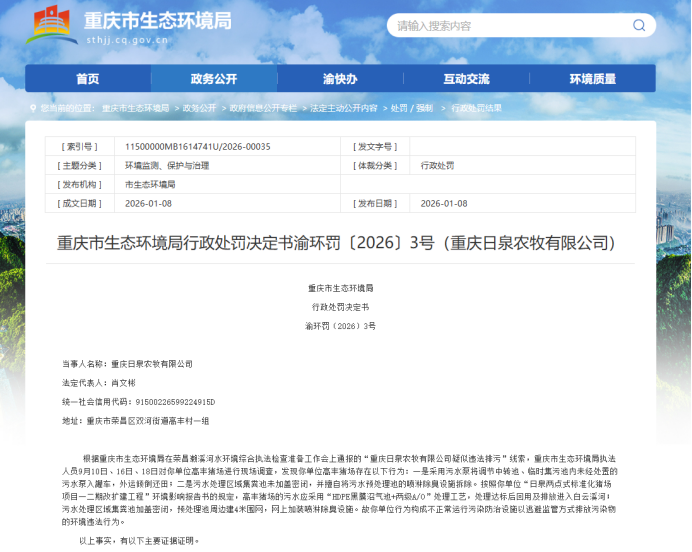Viewport: 692px width, 552px height.
Task: Focus the 请输入搜索内容 search field
Action: pyautogui.click(x=521, y=25)
